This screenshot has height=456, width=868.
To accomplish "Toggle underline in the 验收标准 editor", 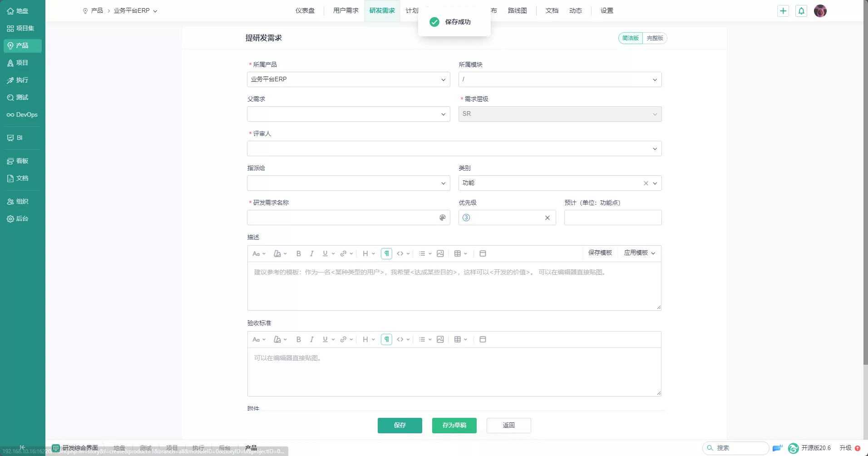I will point(325,339).
